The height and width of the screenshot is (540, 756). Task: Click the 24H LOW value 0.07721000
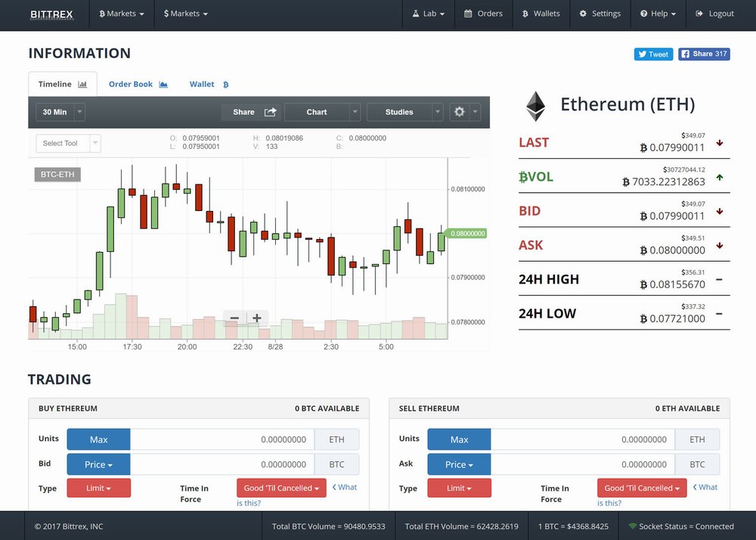click(x=672, y=318)
